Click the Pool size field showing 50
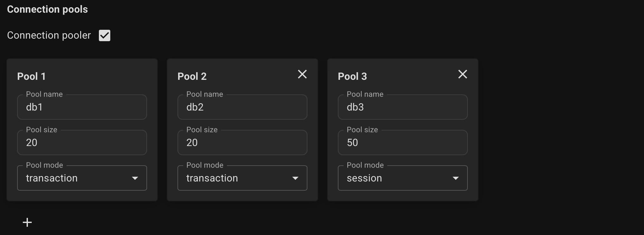This screenshot has height=235, width=644. click(x=402, y=143)
